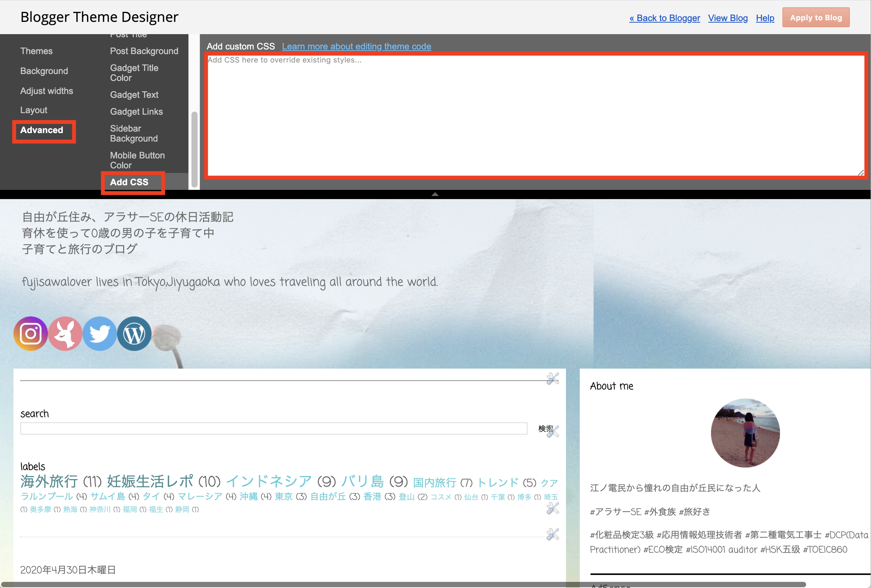
Task: Click the 東京 label link
Action: click(x=284, y=496)
